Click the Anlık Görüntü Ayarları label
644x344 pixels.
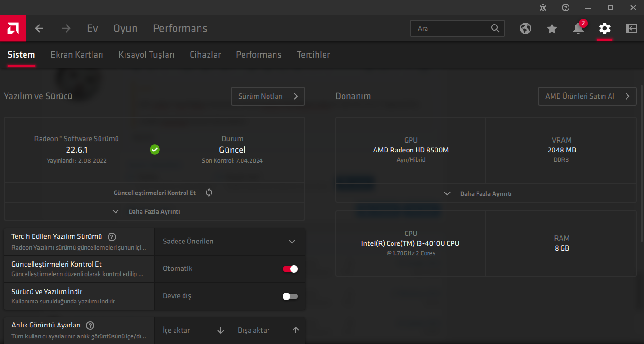pyautogui.click(x=46, y=325)
